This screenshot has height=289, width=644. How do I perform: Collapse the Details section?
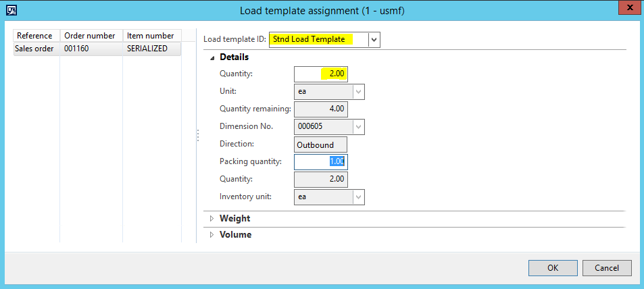click(212, 57)
